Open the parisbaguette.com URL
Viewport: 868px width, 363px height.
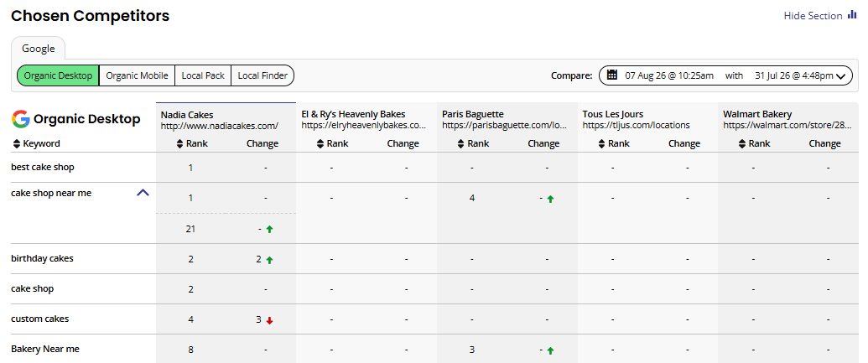point(504,126)
